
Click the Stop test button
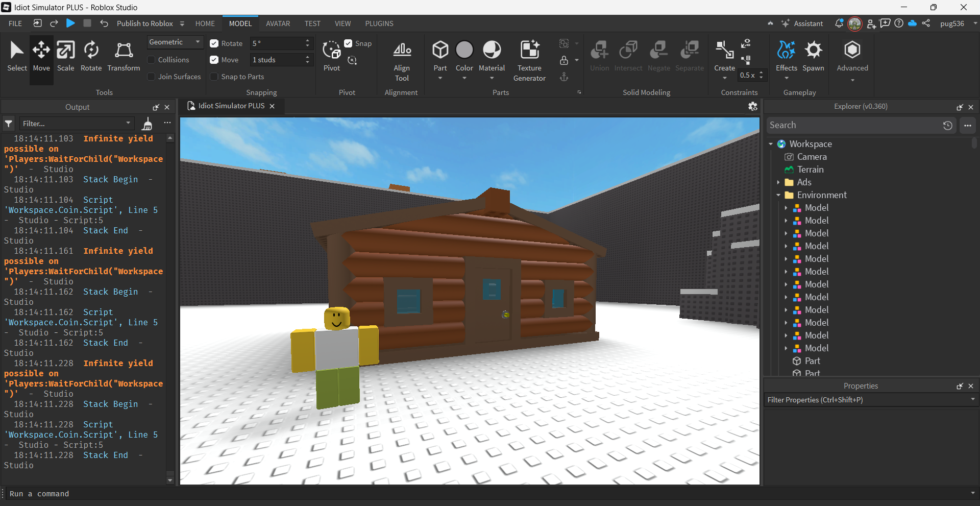[x=87, y=23]
